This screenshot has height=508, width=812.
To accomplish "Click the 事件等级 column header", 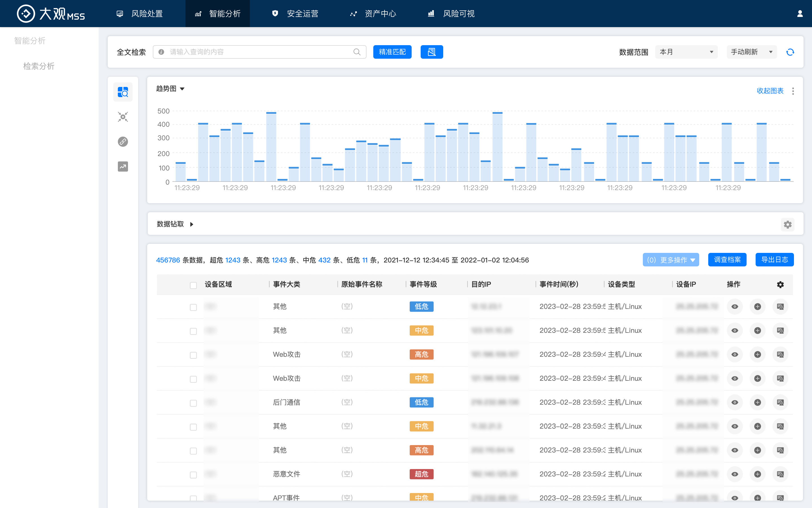I will coord(423,284).
